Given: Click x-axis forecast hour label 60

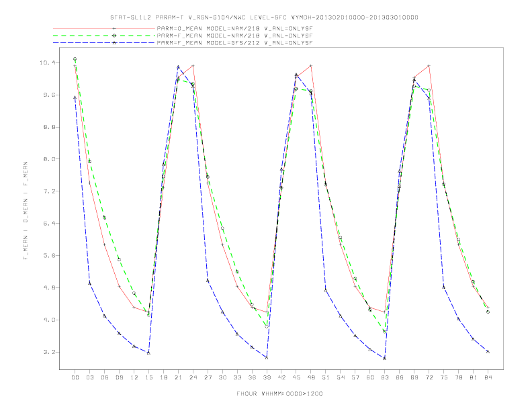Looking at the screenshot, I should click(x=370, y=377).
